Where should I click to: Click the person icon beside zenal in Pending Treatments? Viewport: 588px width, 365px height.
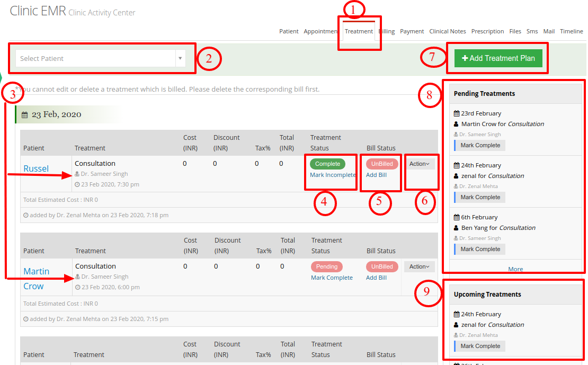click(x=456, y=176)
